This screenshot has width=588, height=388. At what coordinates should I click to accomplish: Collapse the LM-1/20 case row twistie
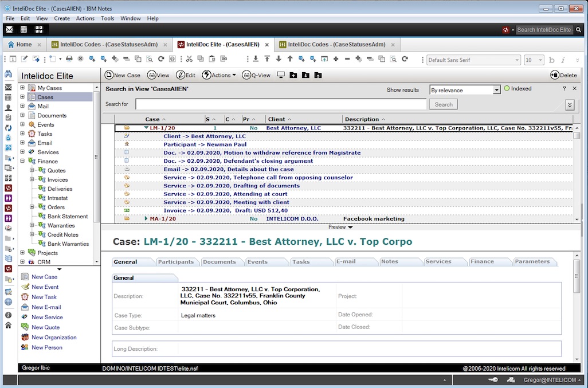[x=146, y=128]
